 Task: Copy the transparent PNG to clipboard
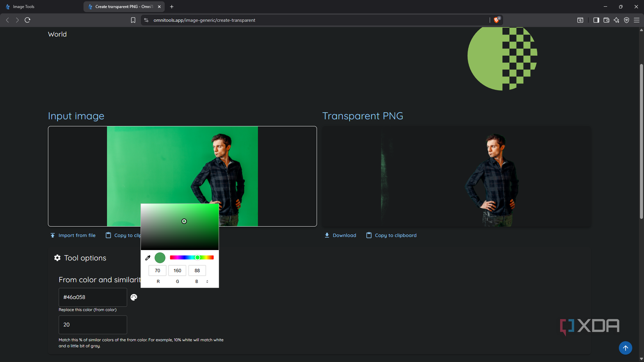pyautogui.click(x=391, y=235)
